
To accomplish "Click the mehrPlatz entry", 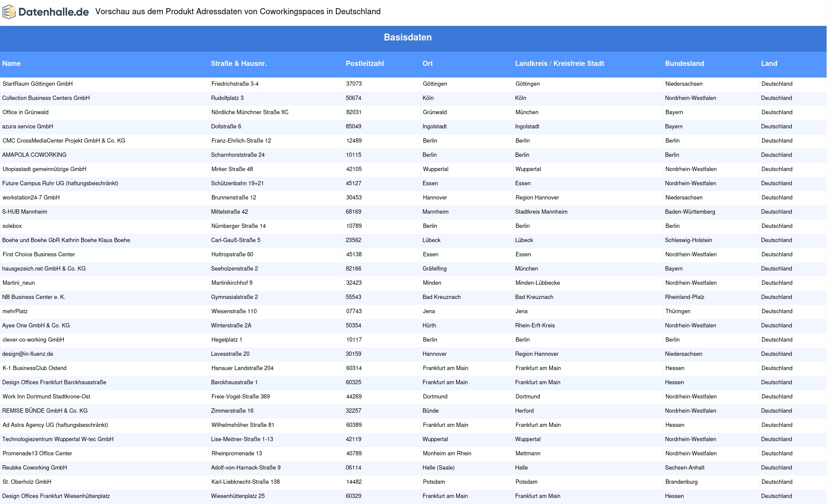I will [x=15, y=311].
